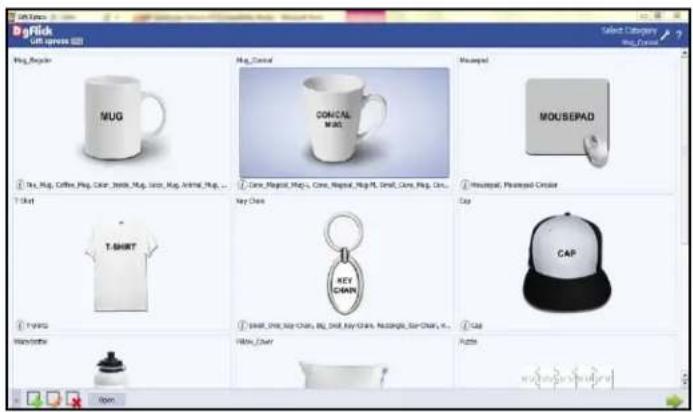The width and height of the screenshot is (693, 412).
Task: Click the T-Shirt category label
Action: coord(24,201)
